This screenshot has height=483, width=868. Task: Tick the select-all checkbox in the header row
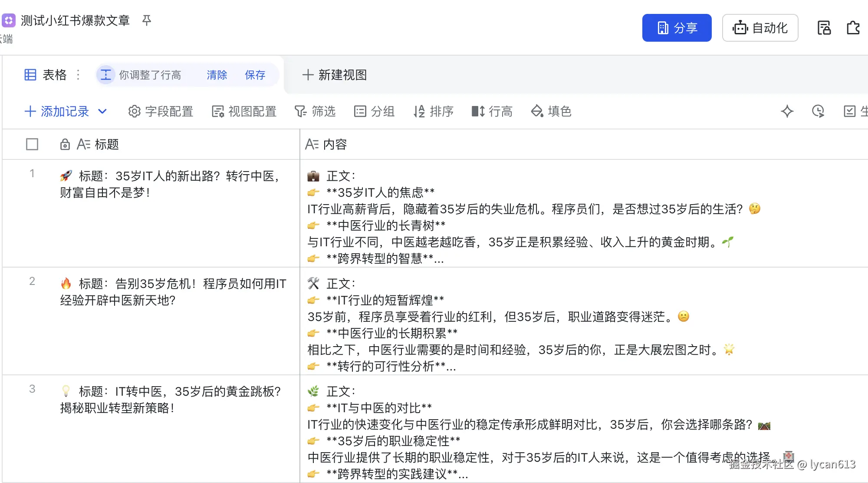coord(32,144)
